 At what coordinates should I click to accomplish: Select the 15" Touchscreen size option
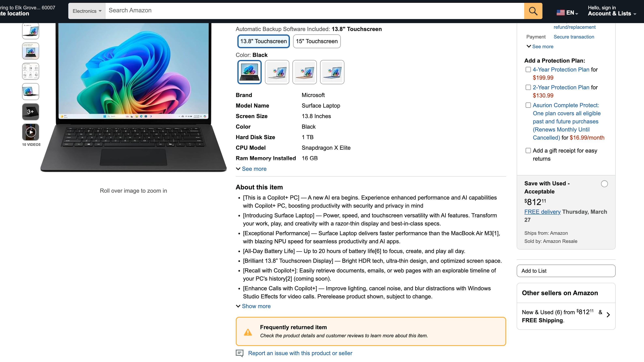coord(317,41)
